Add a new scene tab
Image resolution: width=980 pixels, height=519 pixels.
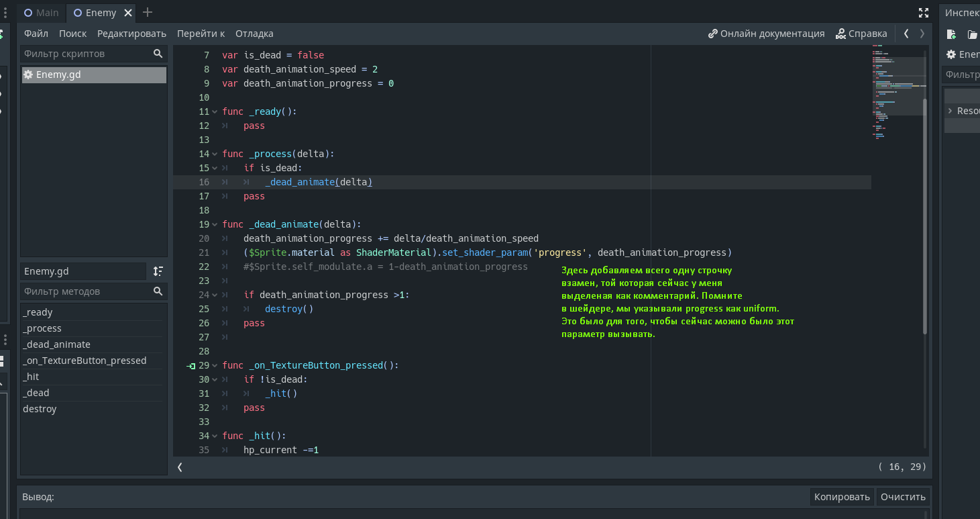coord(148,12)
